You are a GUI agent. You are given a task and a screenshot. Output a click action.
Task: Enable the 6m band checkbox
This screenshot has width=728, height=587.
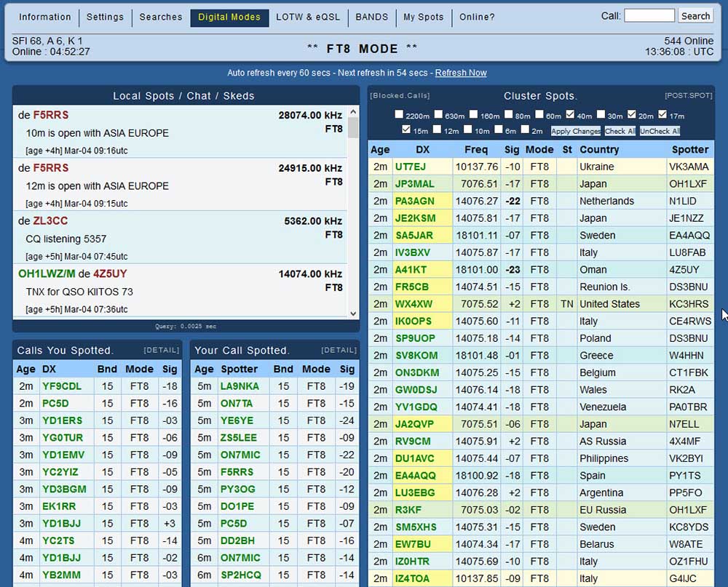click(x=499, y=129)
